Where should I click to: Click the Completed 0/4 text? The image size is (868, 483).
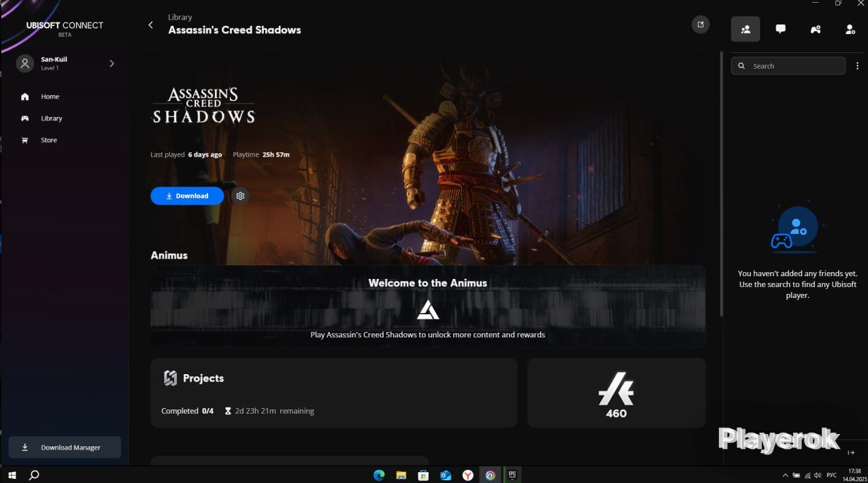tap(187, 411)
